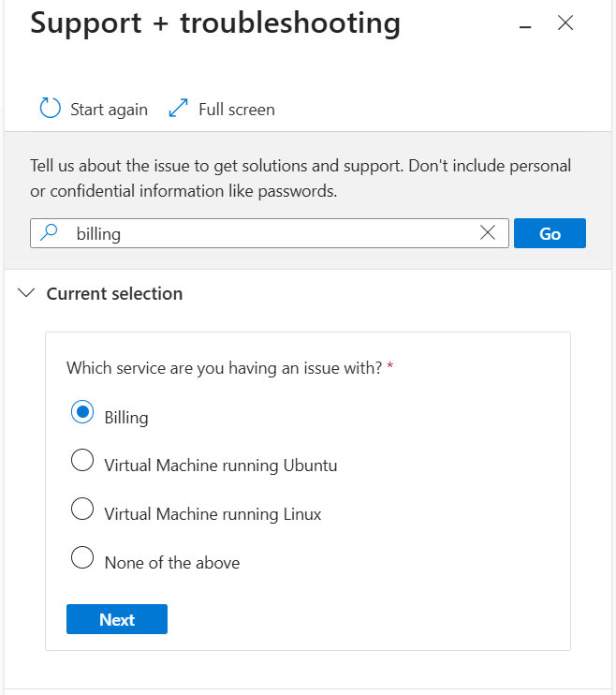Minimize the Support + troubleshooting panel
The width and height of the screenshot is (616, 695).
click(525, 27)
